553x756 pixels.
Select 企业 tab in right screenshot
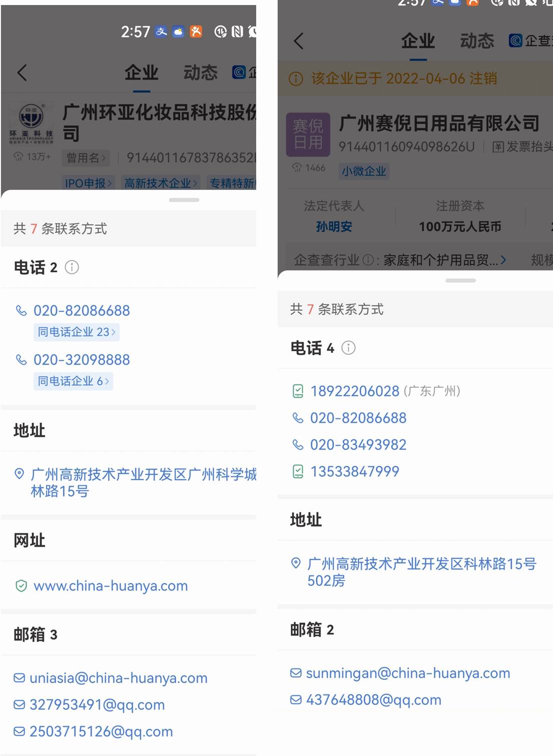pos(418,41)
